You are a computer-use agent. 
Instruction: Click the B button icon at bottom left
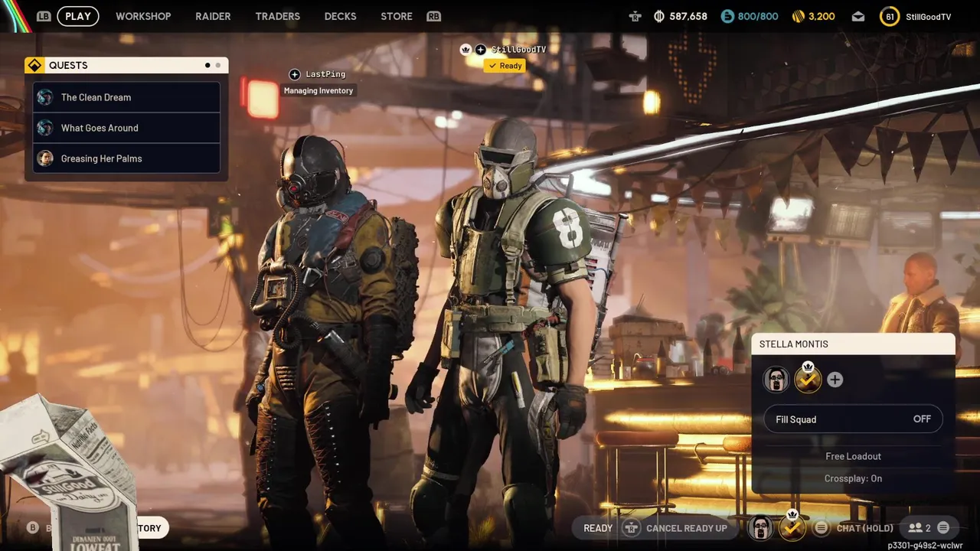(33, 528)
